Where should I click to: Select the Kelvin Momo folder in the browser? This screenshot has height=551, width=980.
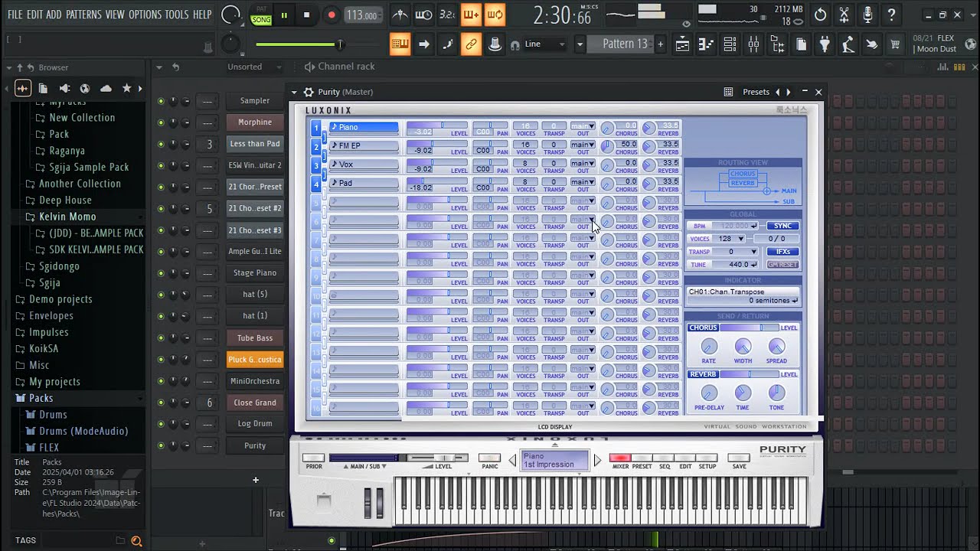67,217
